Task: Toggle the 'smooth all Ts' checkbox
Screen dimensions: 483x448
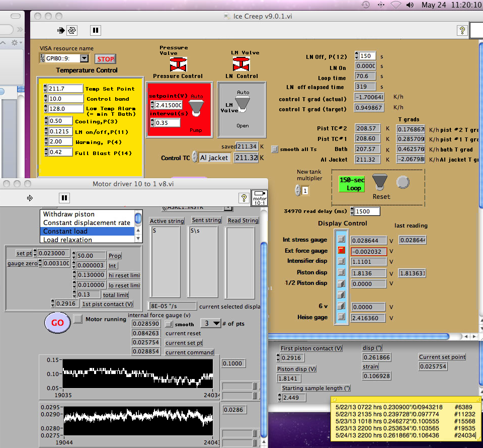Action: tap(275, 149)
